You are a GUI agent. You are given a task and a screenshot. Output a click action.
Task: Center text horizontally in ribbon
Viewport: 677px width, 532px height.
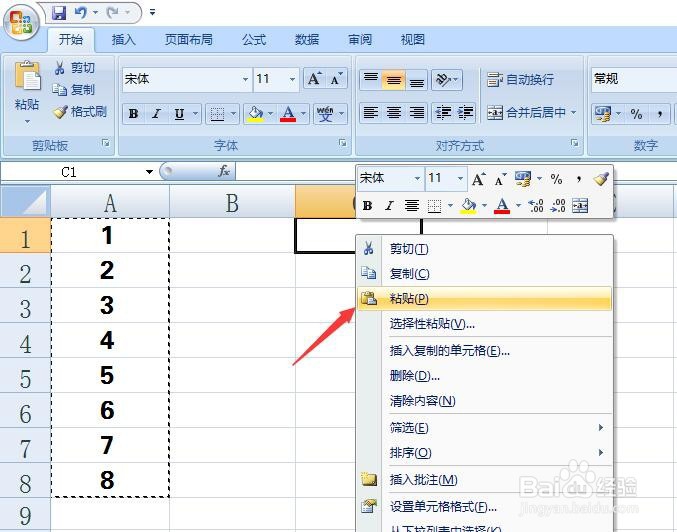(393, 113)
